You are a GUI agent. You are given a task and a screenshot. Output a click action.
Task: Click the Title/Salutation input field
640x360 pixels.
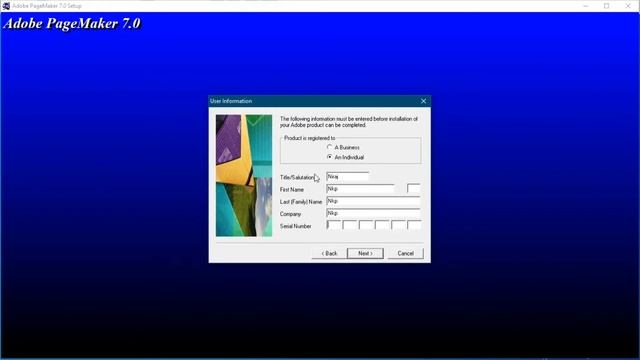[x=348, y=177]
